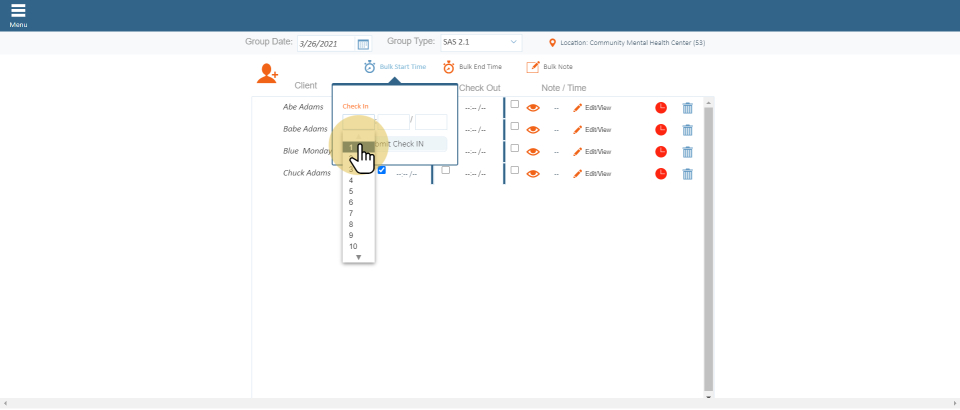The image size is (960, 410).
Task: Click the location pin icon
Action: (x=553, y=43)
